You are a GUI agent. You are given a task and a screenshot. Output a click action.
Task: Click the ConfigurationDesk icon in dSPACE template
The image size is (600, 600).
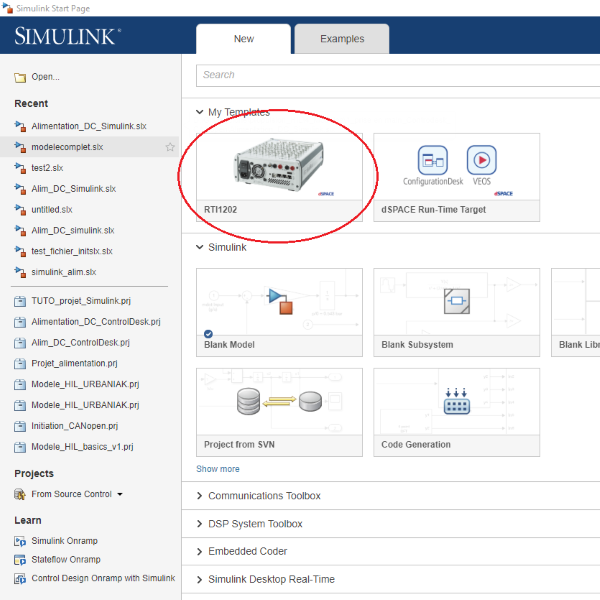[433, 160]
